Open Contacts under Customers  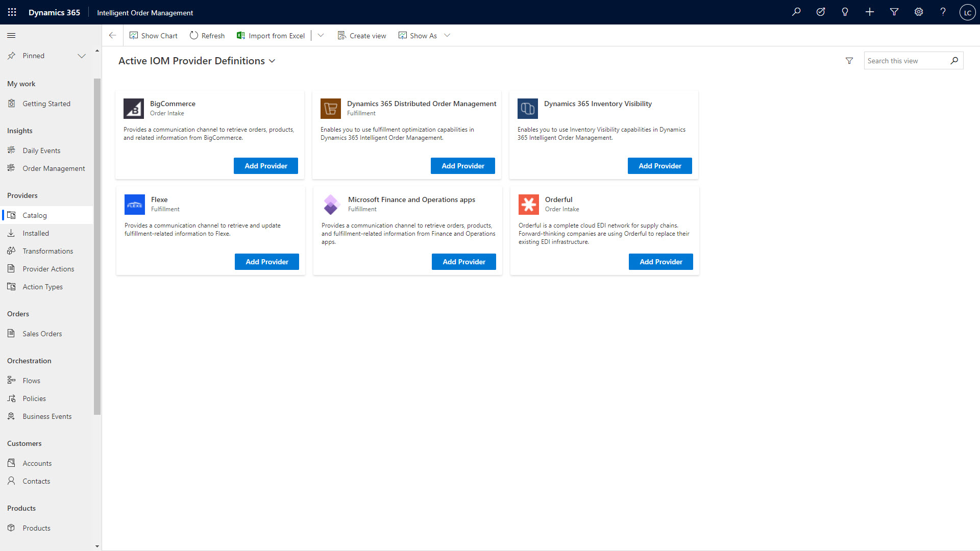46,481
